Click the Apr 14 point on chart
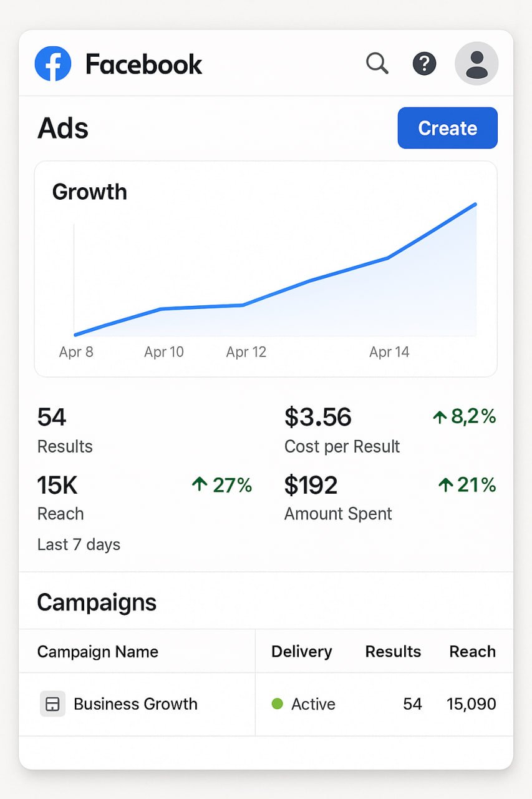The image size is (532, 799). (389, 258)
